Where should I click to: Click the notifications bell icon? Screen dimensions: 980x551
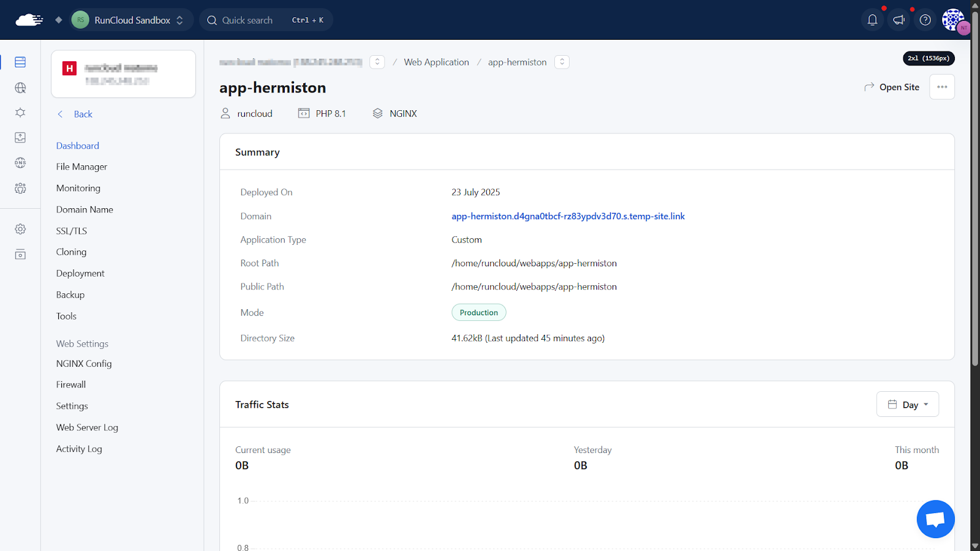pyautogui.click(x=872, y=20)
